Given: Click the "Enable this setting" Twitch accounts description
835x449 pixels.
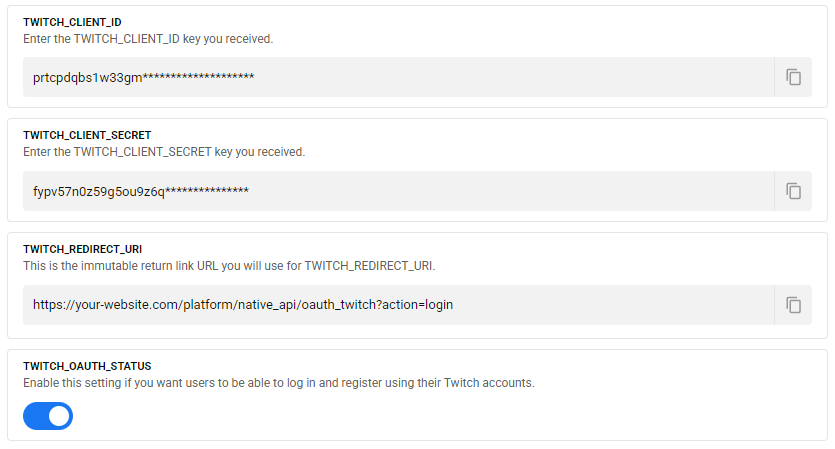Looking at the screenshot, I should click(278, 382).
